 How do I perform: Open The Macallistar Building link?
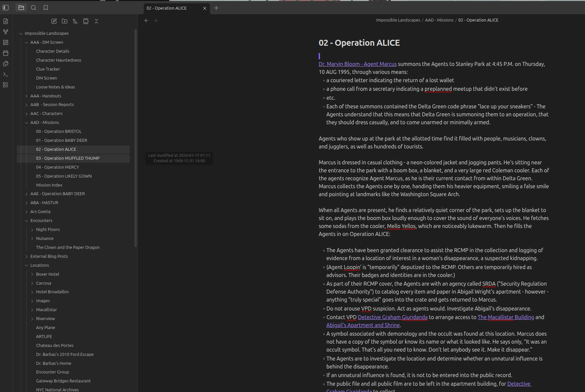505,317
